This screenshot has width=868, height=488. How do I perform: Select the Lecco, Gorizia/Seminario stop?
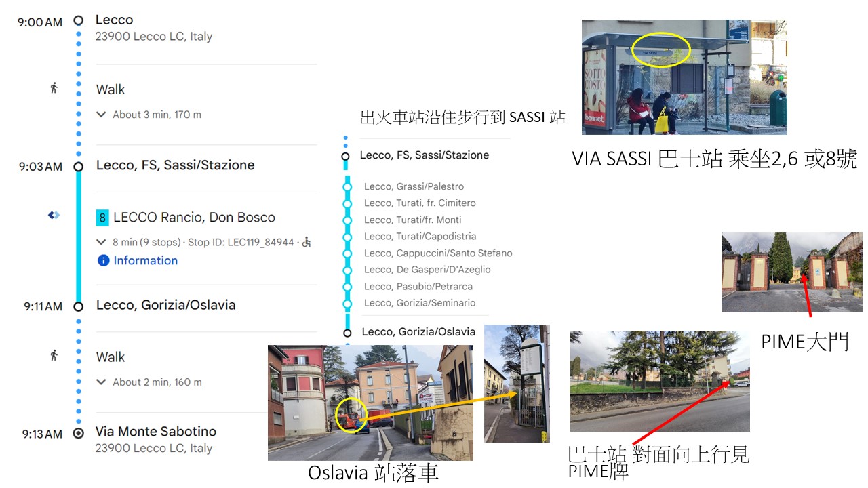pyautogui.click(x=419, y=303)
